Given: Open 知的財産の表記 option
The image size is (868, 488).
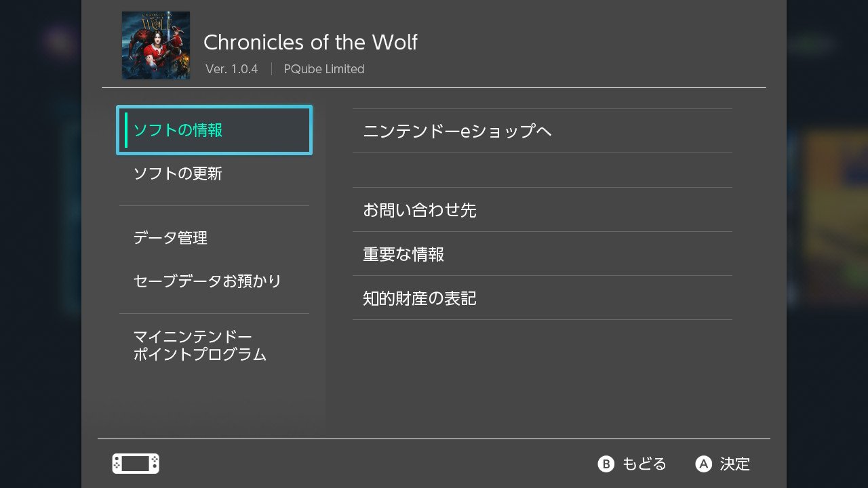Looking at the screenshot, I should 542,298.
